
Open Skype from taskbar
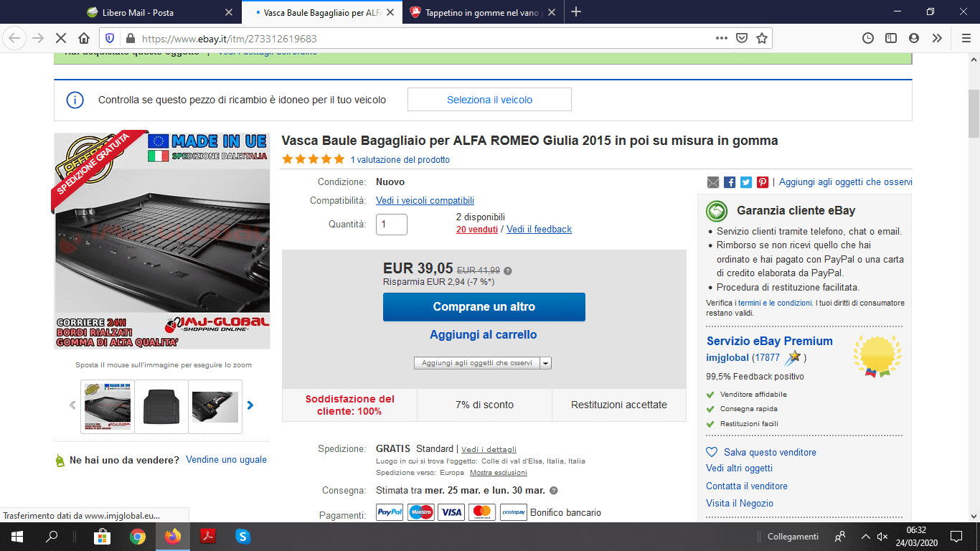point(243,536)
